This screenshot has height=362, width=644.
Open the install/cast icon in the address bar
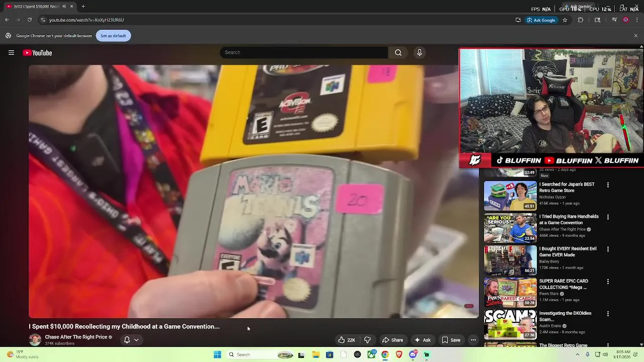pyautogui.click(x=518, y=20)
